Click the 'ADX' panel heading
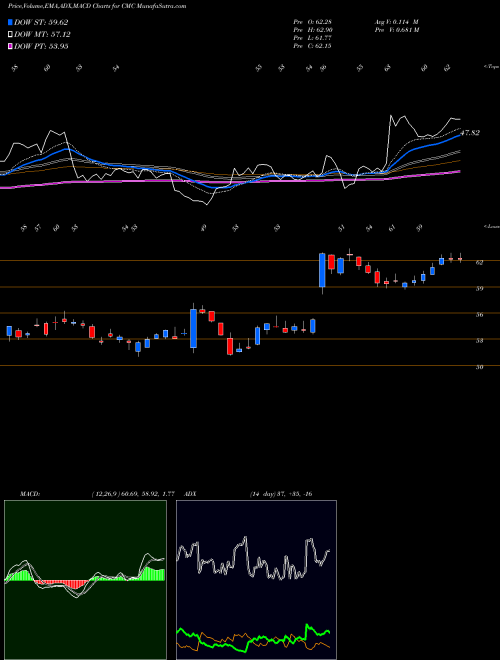The height and width of the screenshot is (660, 500). 191,494
